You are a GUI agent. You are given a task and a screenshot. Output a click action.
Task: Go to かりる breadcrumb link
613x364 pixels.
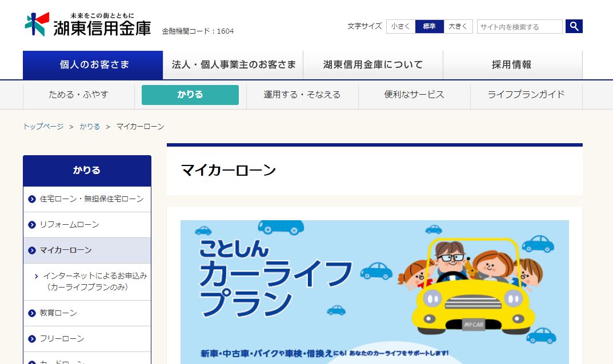[x=90, y=127]
